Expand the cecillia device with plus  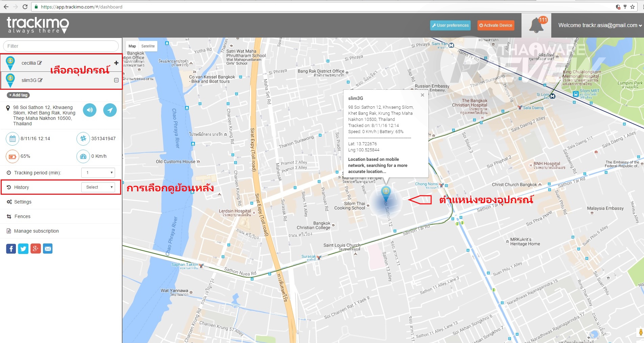click(x=116, y=63)
